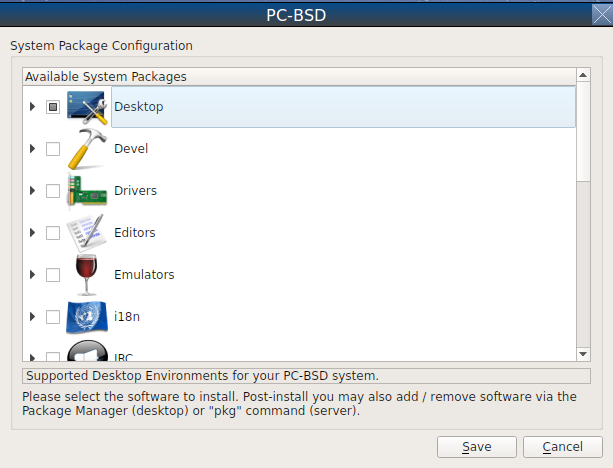Image resolution: width=613 pixels, height=468 pixels.
Task: Click the package list scrollbar thumb
Action: coord(583,131)
